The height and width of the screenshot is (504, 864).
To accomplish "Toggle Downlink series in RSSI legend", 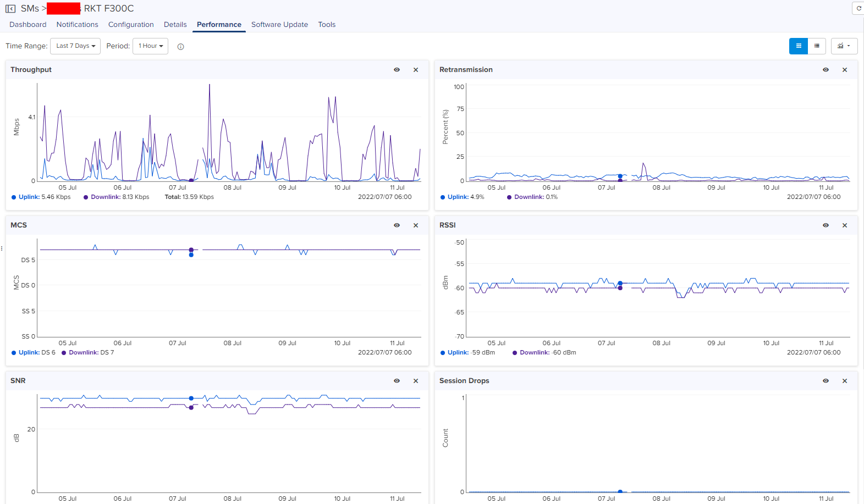I will pos(534,352).
